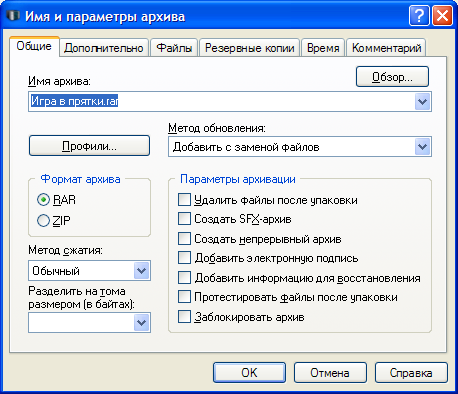The image size is (458, 394).
Task: Click the WinRAR books icon in title bar
Action: (x=13, y=15)
